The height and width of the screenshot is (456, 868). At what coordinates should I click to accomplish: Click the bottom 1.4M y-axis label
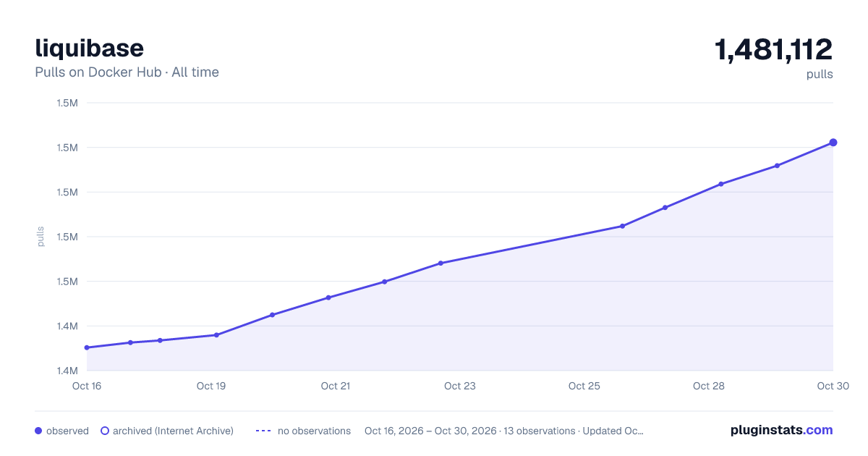(67, 371)
